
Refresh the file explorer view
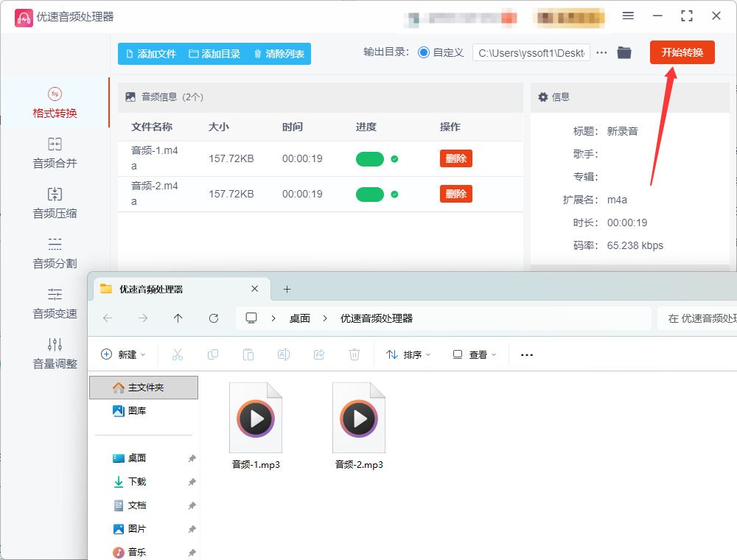click(x=214, y=318)
